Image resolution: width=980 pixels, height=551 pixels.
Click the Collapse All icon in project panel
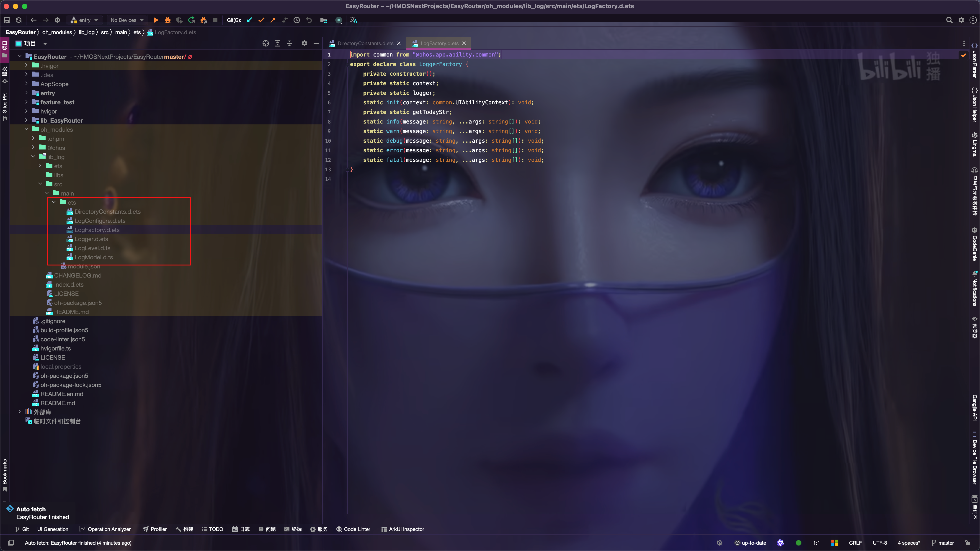289,43
